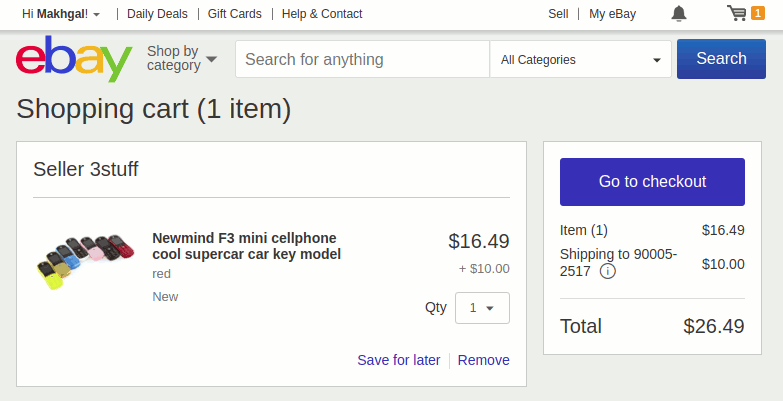This screenshot has height=401, width=783.
Task: Open My eBay menu
Action: (612, 14)
